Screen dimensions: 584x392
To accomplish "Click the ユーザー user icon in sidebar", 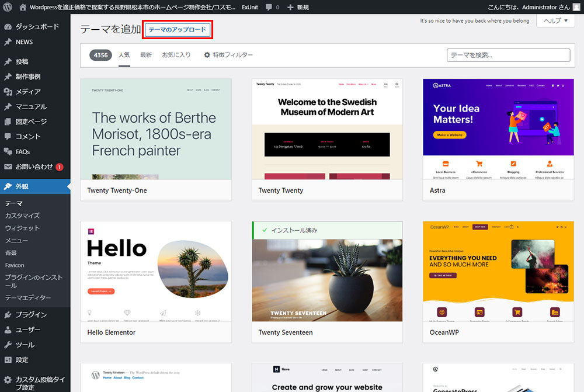I will (x=8, y=329).
